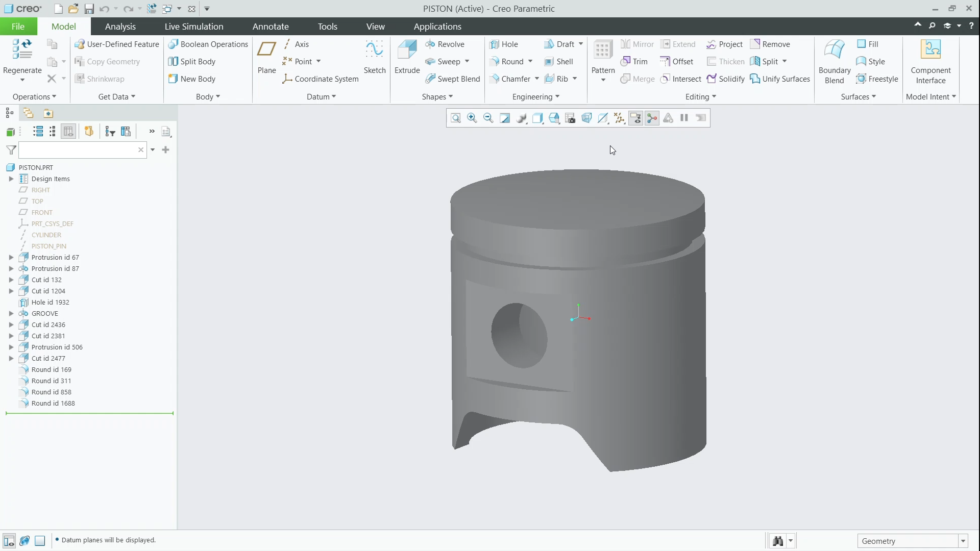Click Zoom In in graphics toolbar
The width and height of the screenshot is (980, 551).
coord(472,118)
